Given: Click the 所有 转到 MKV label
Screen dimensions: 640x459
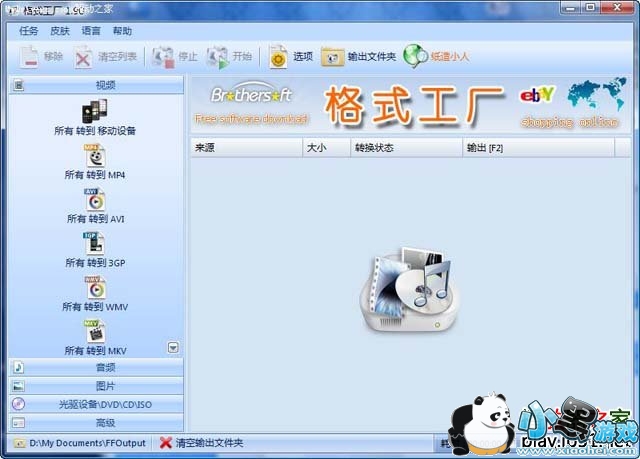Looking at the screenshot, I should click(x=95, y=351).
